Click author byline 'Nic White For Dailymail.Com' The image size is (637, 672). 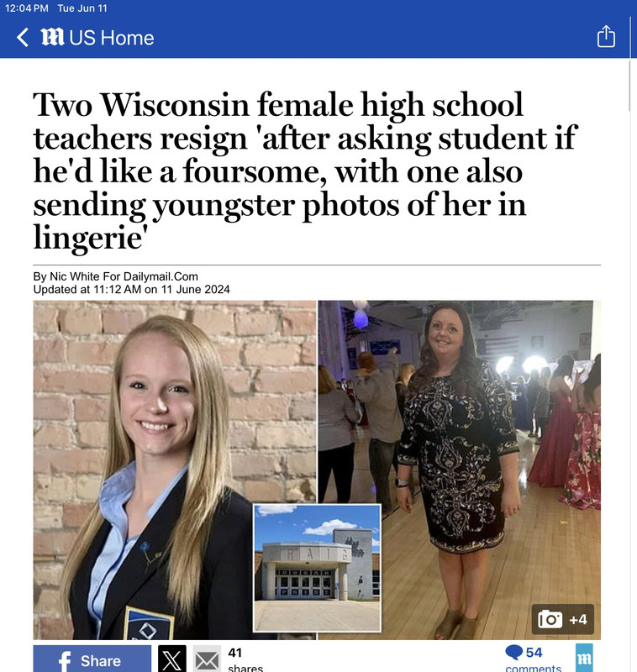124,276
